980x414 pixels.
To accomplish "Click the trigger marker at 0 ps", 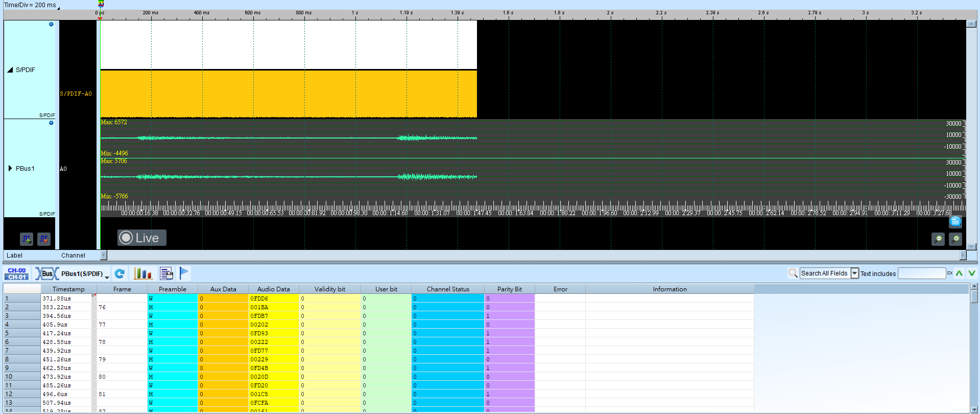I will coord(100,18).
